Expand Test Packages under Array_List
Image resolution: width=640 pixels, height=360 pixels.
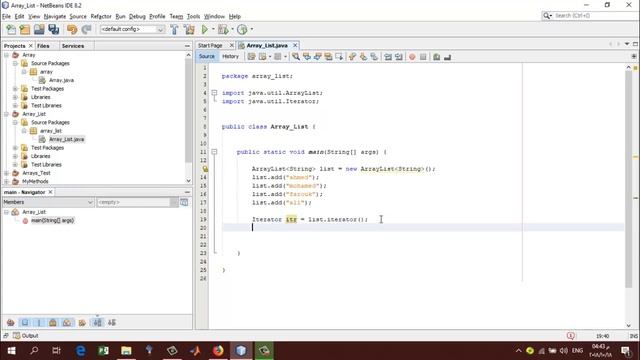[16, 148]
